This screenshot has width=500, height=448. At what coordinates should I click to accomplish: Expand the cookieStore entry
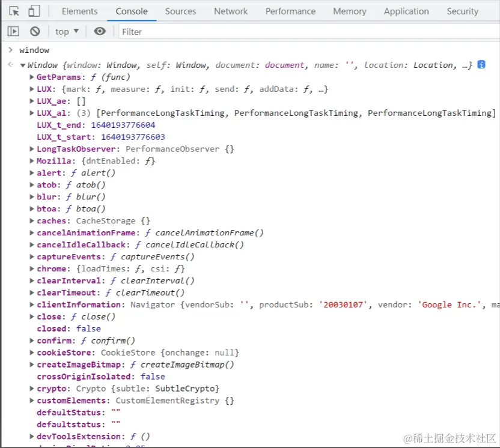pyautogui.click(x=32, y=353)
